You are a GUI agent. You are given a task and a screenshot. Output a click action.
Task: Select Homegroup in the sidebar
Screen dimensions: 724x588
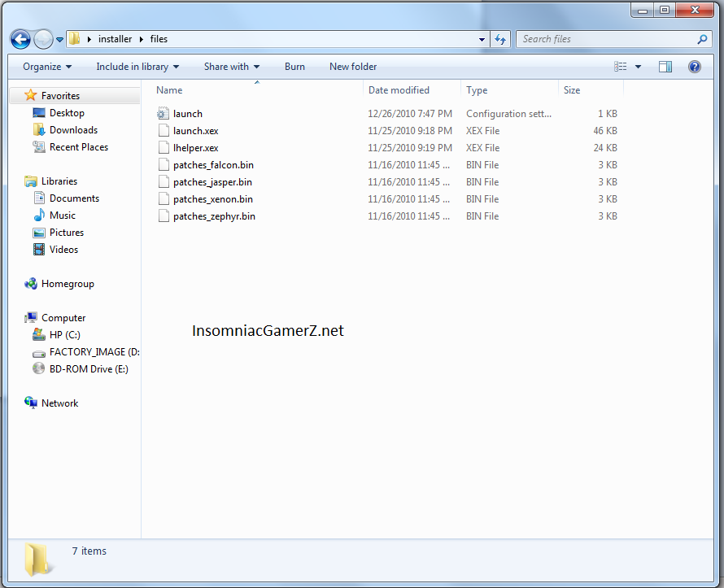coord(68,284)
